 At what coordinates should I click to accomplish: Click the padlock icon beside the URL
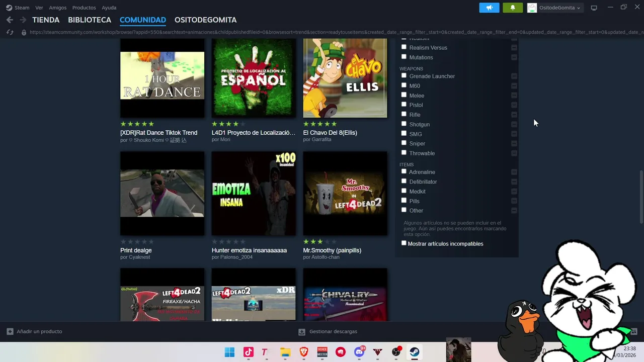tap(23, 32)
